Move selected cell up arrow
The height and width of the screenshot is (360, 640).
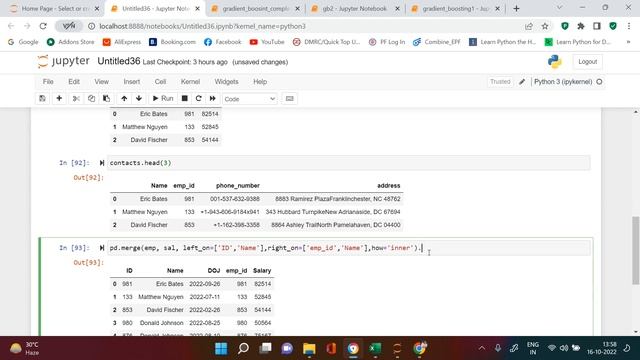[x=124, y=98]
